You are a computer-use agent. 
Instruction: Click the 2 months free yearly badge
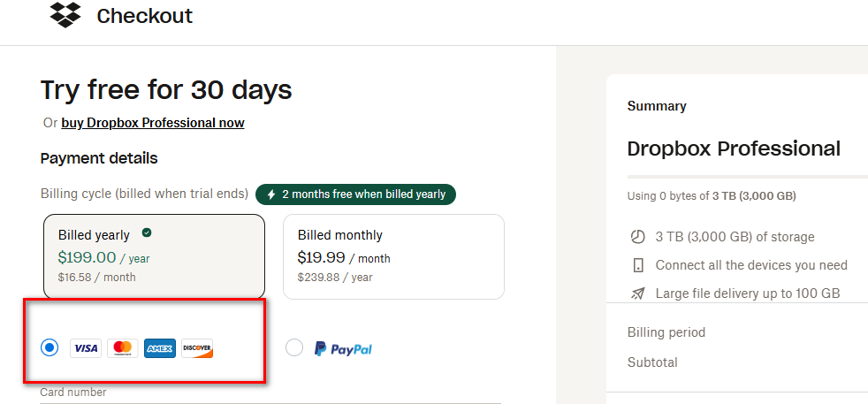(356, 194)
